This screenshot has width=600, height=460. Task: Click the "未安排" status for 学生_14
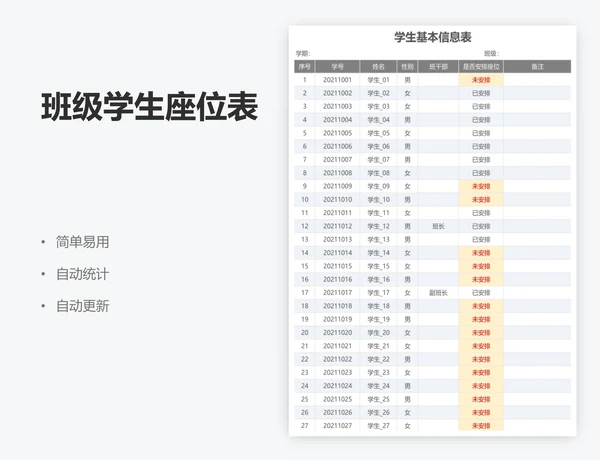click(x=481, y=253)
